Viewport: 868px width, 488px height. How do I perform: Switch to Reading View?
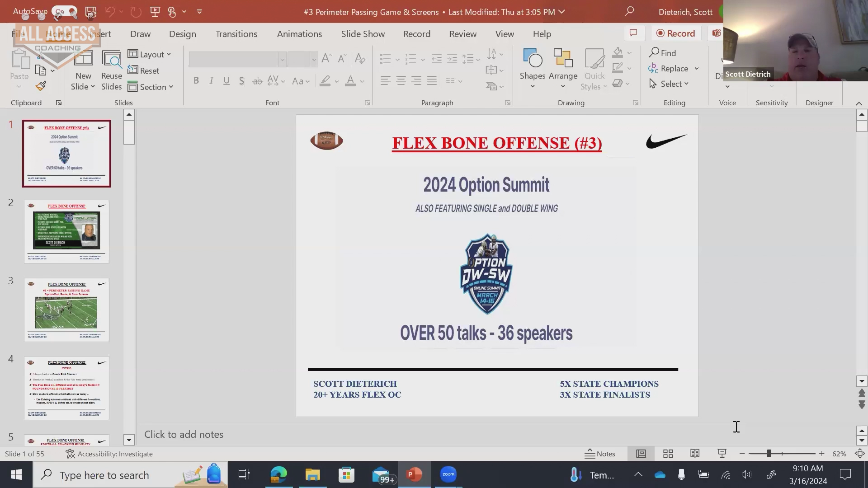coord(695,454)
